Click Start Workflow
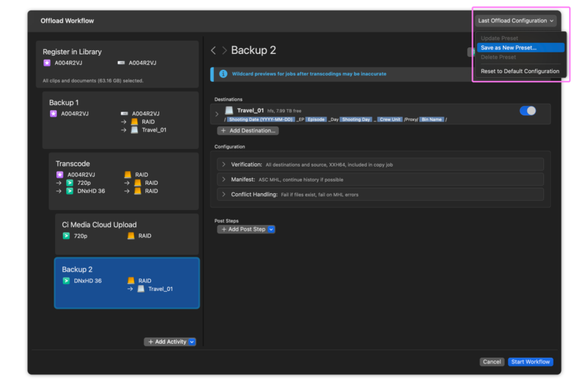 (530, 362)
